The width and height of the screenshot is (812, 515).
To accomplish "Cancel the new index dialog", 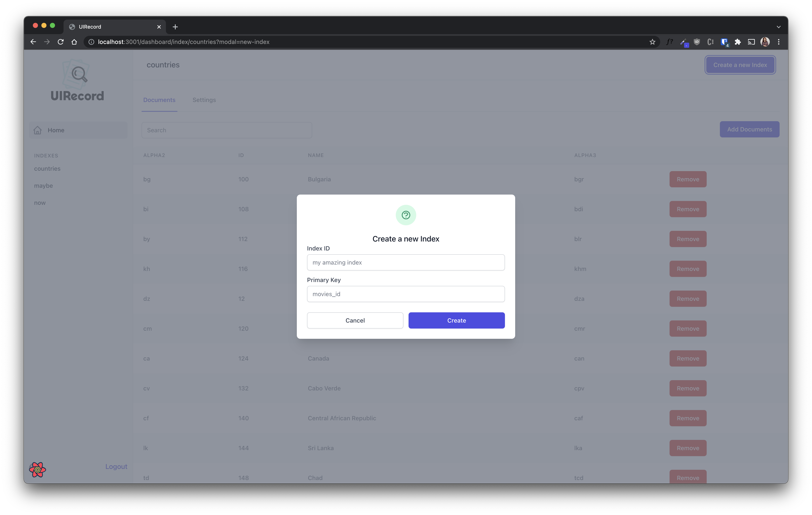I will coord(355,320).
